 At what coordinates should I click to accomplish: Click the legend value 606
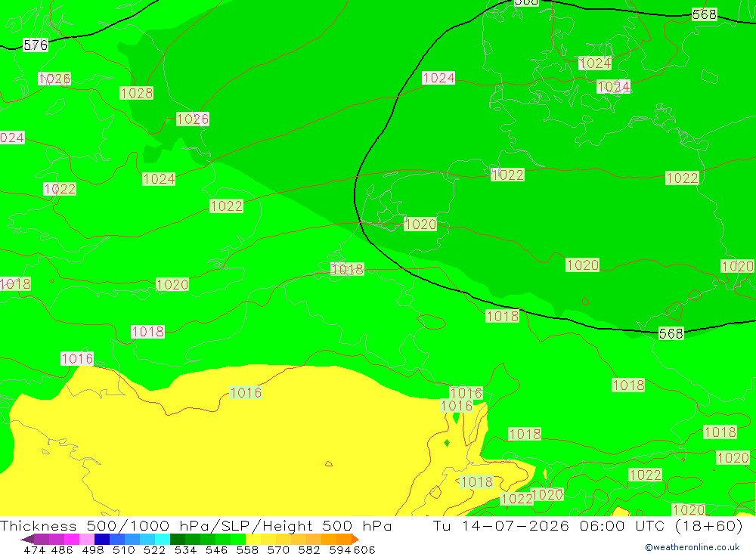click(x=364, y=549)
